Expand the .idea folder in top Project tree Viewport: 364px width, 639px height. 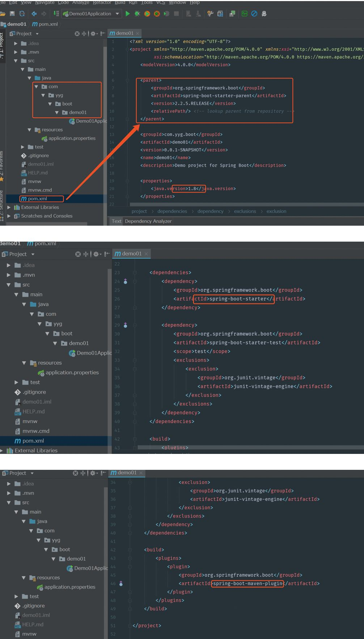tap(16, 43)
